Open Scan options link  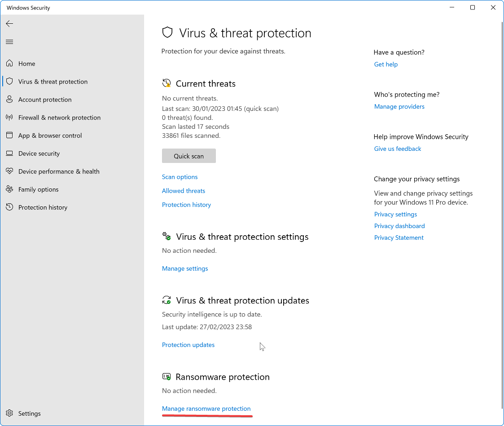click(x=180, y=177)
